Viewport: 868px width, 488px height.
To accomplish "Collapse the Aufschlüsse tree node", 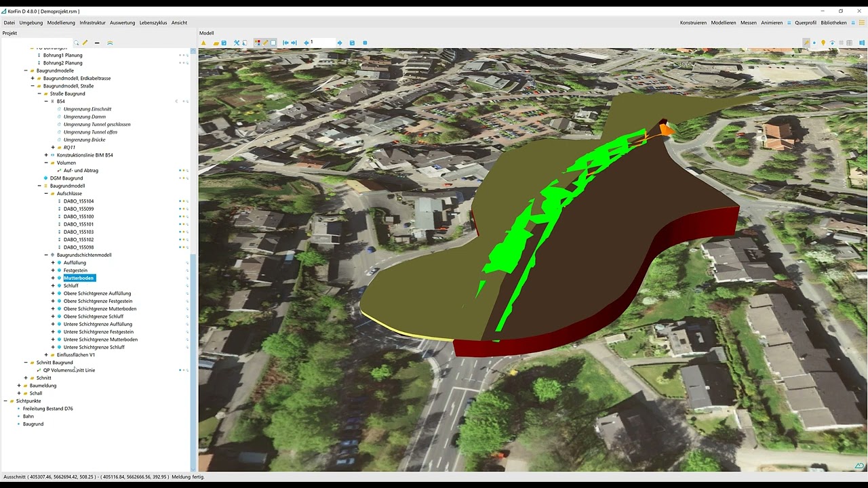I will (46, 193).
